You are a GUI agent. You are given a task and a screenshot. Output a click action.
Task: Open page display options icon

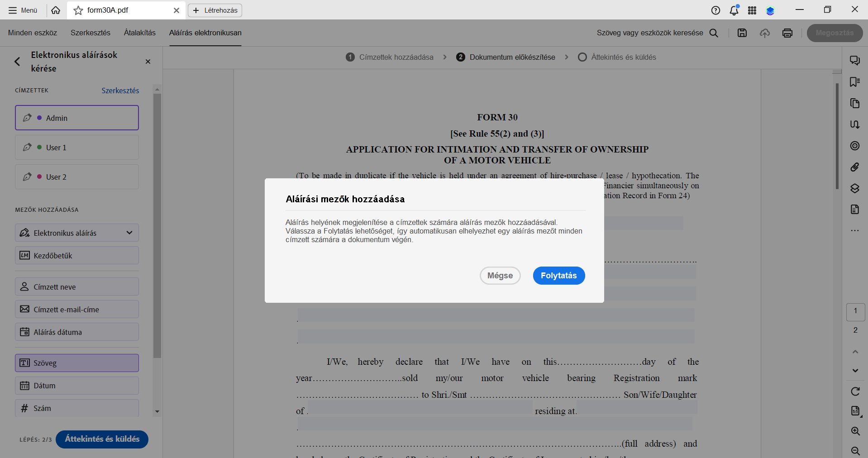point(855,411)
